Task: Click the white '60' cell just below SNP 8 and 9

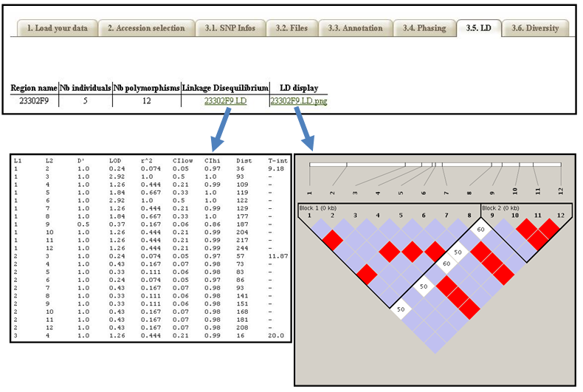Action: (480, 230)
